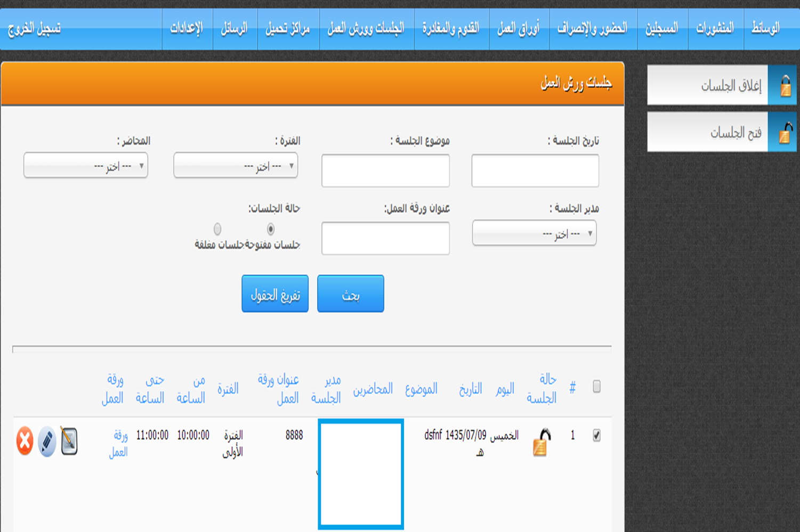Expand the الفترة dropdown

236,166
